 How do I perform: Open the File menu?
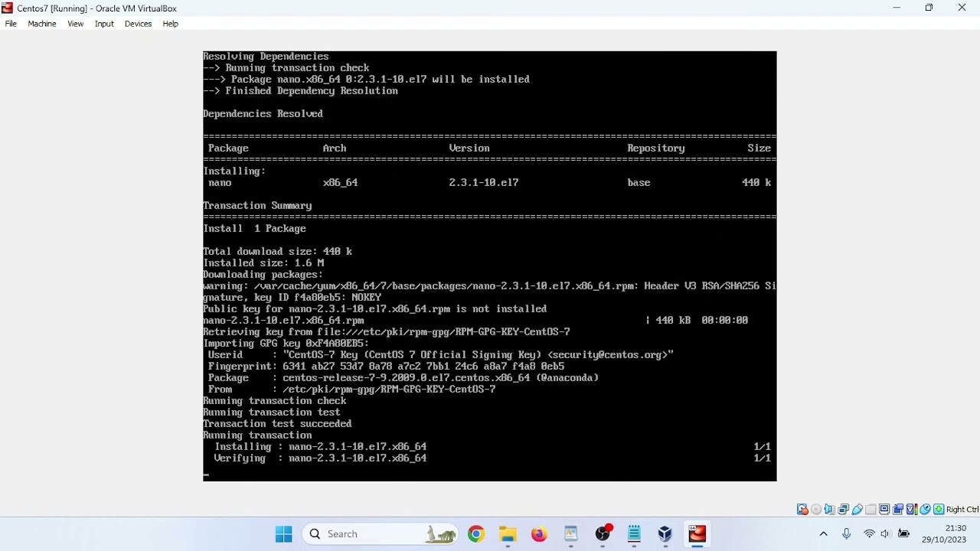[x=11, y=24]
